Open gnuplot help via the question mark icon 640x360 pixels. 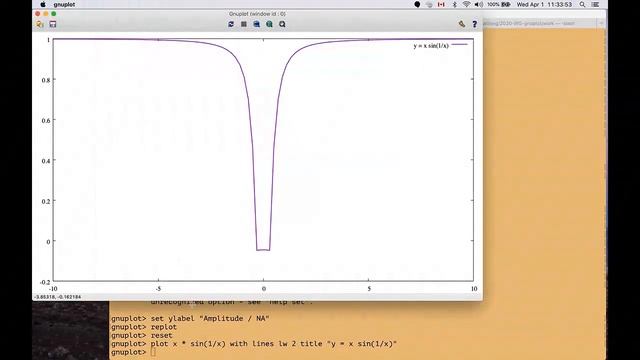pos(474,24)
